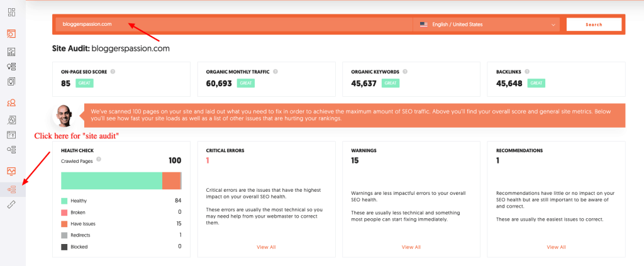
Task: Click the Site Audit sidebar icon
Action: pos(12,189)
